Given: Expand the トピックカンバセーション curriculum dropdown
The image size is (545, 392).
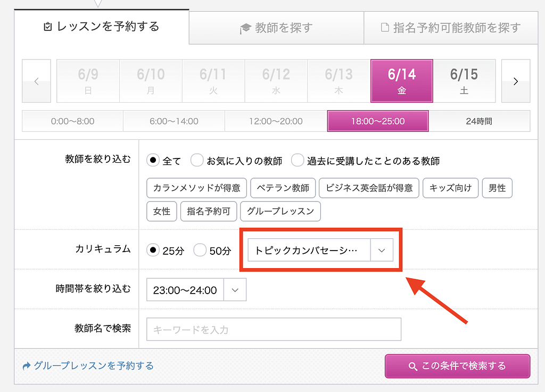Looking at the screenshot, I should click(x=320, y=250).
